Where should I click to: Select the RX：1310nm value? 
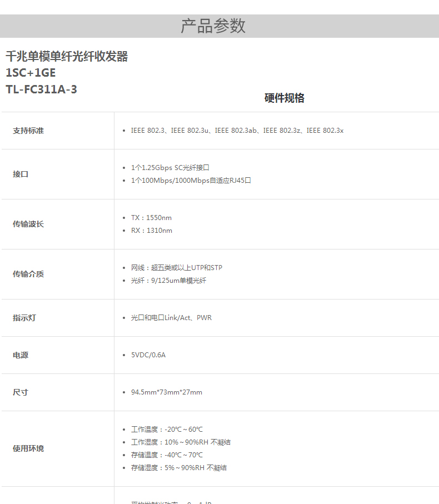[x=152, y=231]
